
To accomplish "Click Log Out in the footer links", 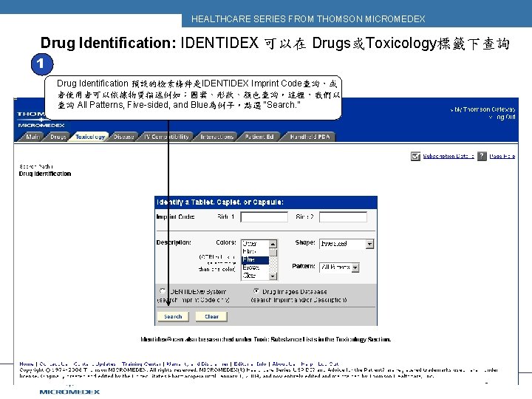I will coord(328,364).
